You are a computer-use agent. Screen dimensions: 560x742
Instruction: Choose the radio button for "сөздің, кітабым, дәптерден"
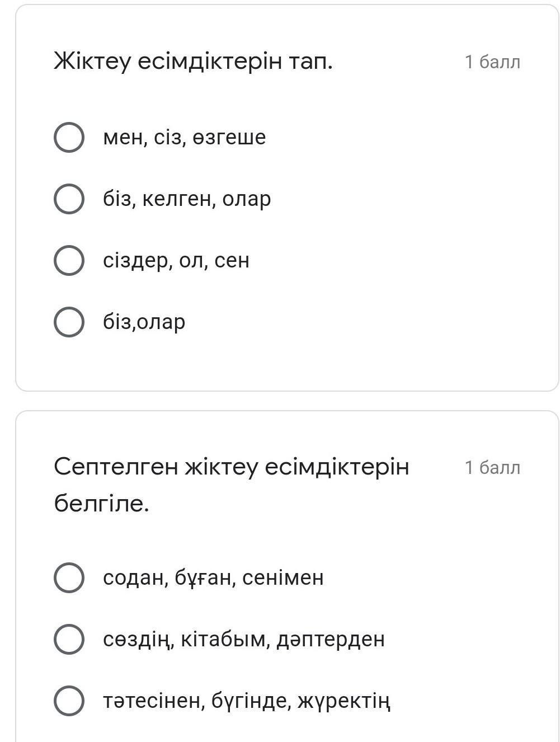69,639
